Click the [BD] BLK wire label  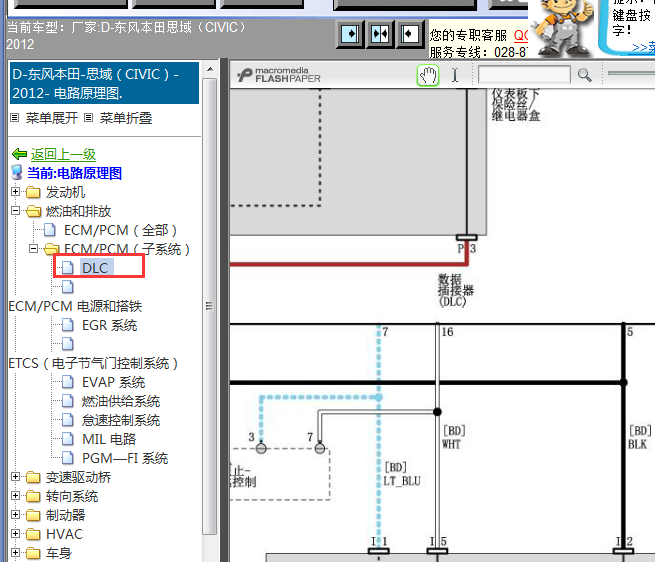pos(640,437)
